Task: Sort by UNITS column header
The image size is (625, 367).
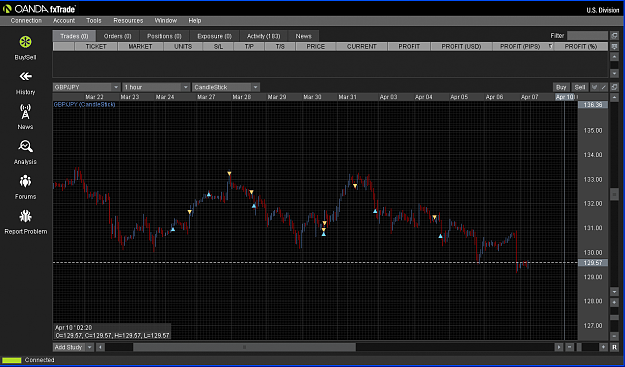Action: [x=183, y=47]
